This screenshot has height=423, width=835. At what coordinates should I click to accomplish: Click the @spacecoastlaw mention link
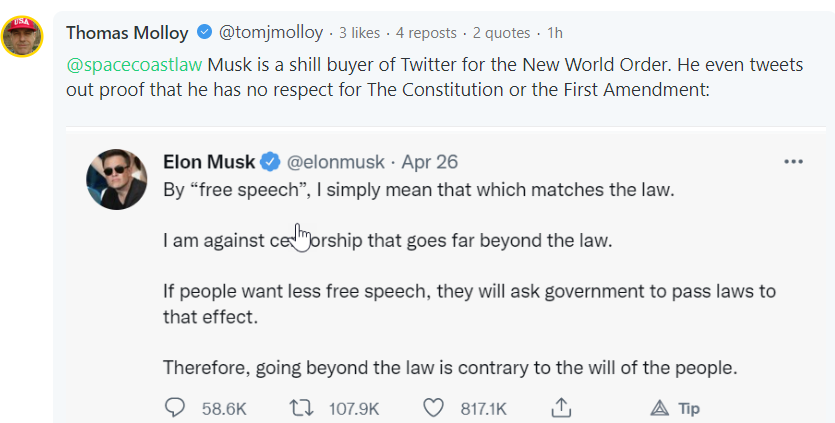tap(134, 64)
